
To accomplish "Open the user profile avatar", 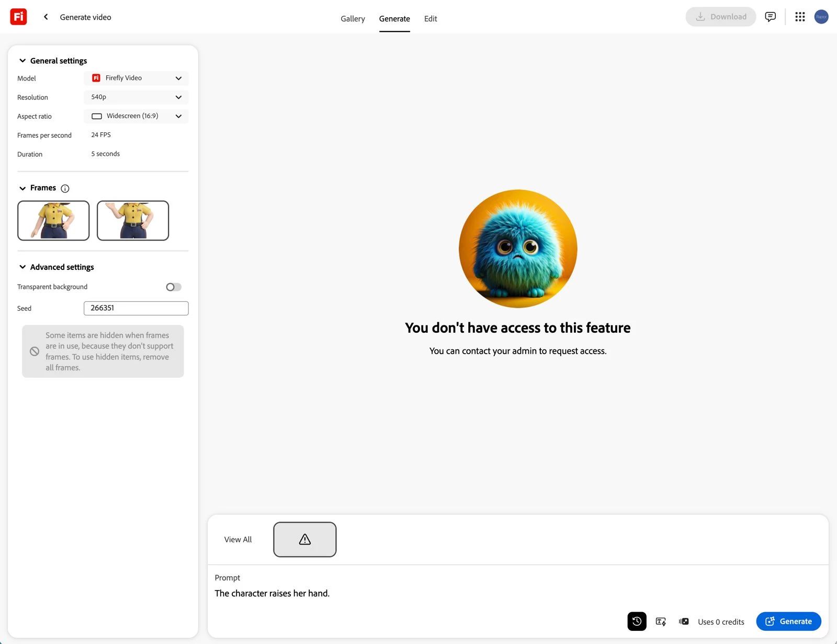I will (x=821, y=17).
